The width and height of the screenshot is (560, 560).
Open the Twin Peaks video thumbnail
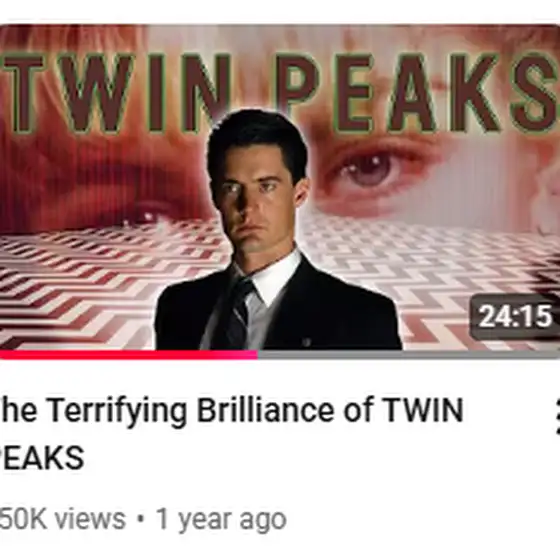[280, 191]
